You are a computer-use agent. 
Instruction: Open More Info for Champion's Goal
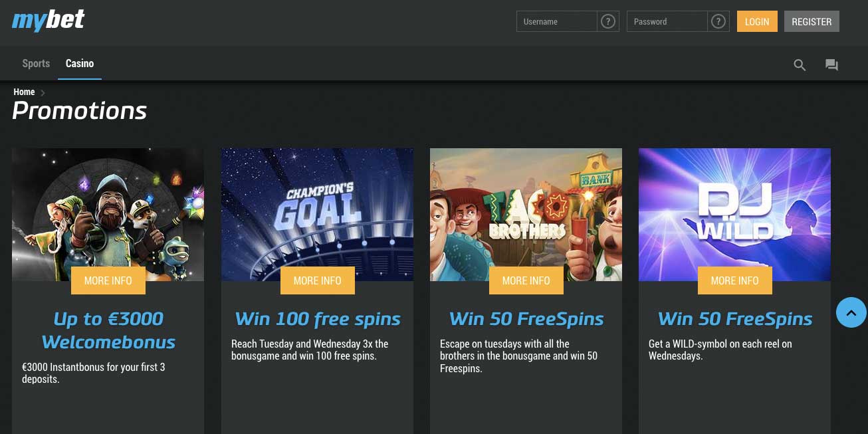point(318,280)
